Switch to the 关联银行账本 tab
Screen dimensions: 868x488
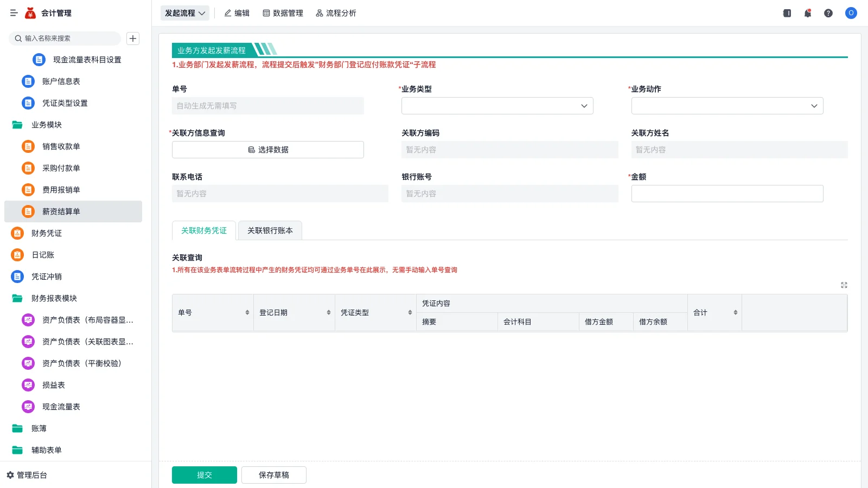click(270, 230)
